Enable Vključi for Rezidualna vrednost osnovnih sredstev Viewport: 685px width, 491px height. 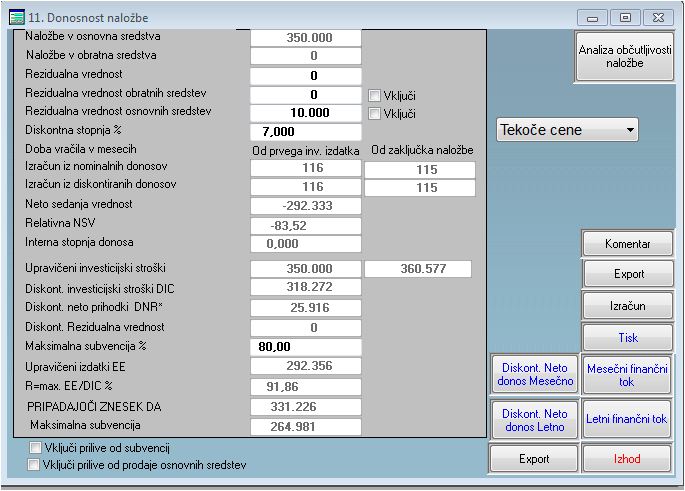[375, 114]
